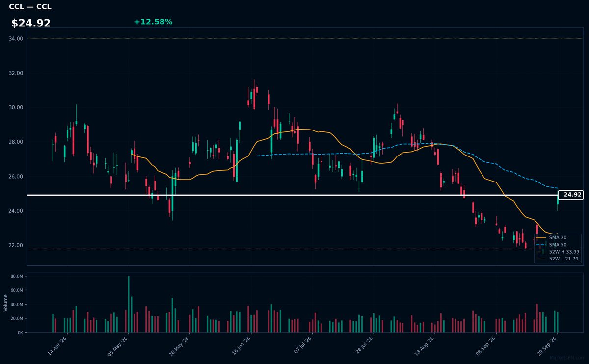Click the 07 Jul '26 date label
This screenshot has height=364, width=589.
[303, 345]
